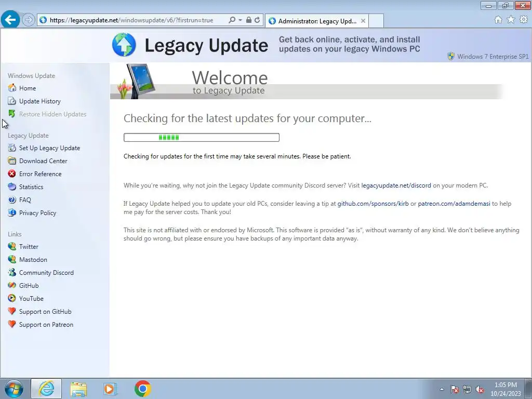The width and height of the screenshot is (532, 399).
Task: Open the Error Reference link
Action: coord(40,174)
